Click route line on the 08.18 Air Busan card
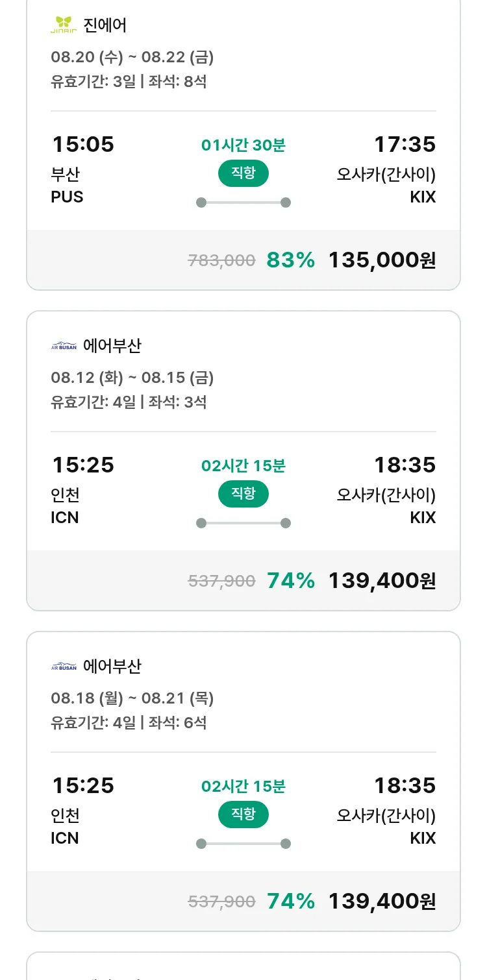 (243, 844)
